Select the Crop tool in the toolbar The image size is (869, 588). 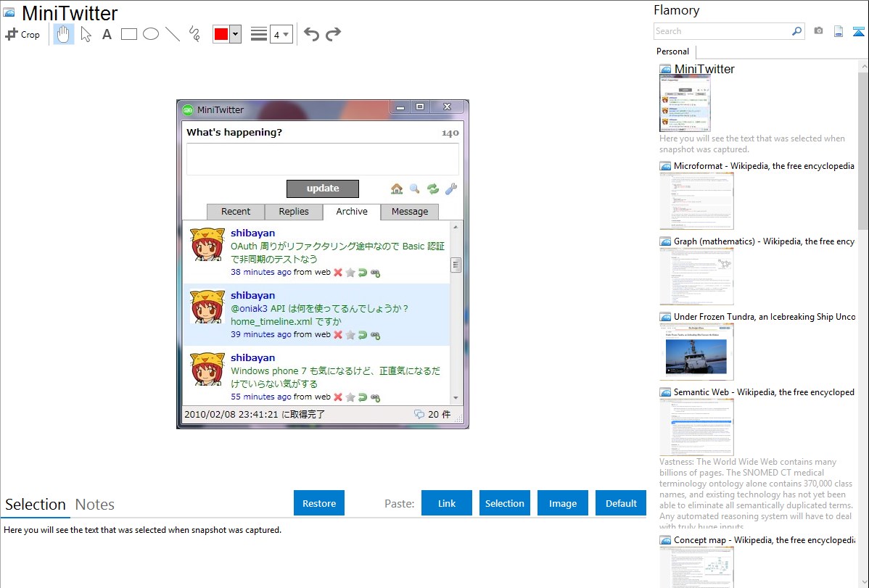(22, 34)
